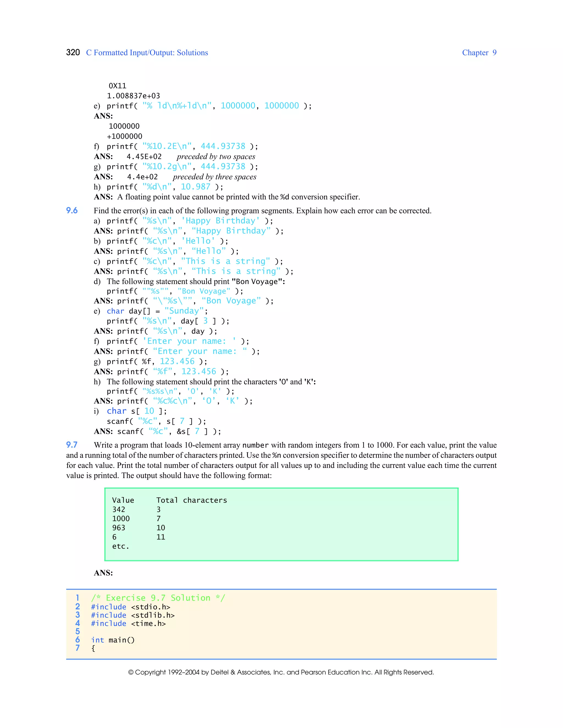Click the exercise number 9.6
563x728 pixels.
point(72,211)
